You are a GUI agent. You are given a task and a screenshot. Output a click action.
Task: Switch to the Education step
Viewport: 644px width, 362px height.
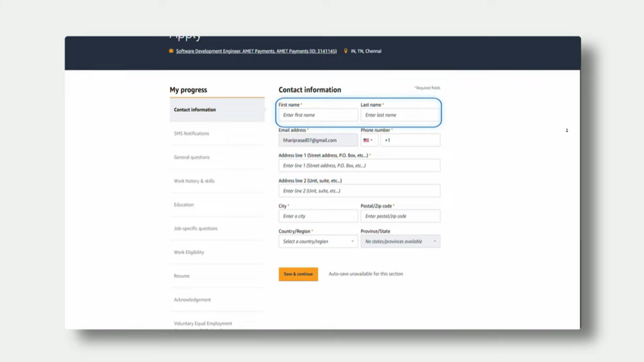[184, 205]
